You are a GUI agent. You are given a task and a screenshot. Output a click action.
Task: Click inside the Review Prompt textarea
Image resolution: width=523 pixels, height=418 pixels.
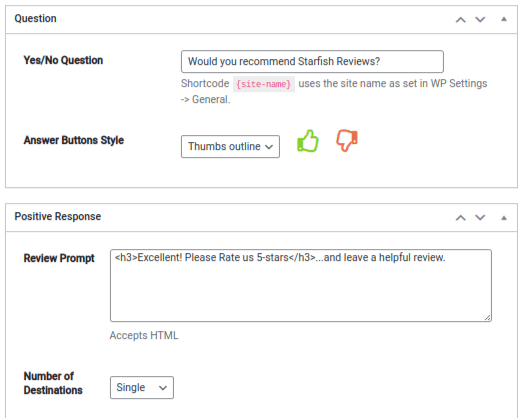[x=301, y=286]
